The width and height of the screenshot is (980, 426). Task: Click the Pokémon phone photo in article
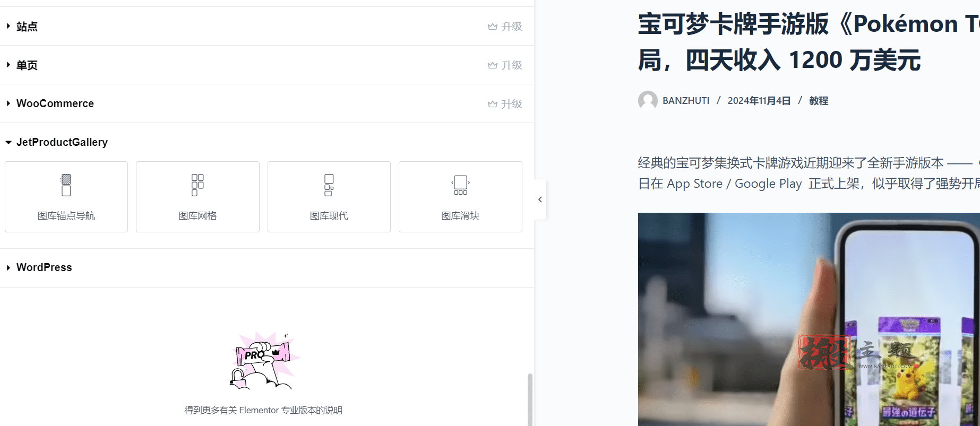click(x=809, y=319)
